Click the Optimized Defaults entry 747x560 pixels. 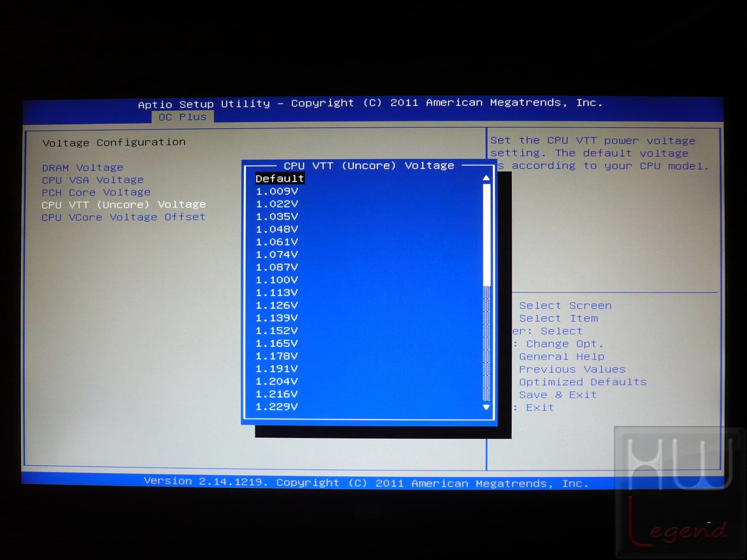point(583,382)
